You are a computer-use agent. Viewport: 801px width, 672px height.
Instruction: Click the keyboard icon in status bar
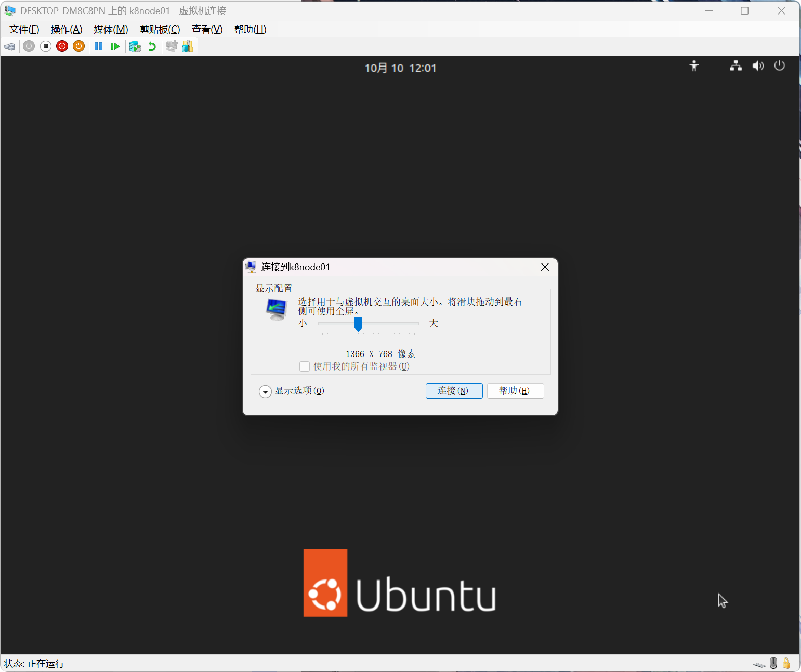click(x=759, y=664)
